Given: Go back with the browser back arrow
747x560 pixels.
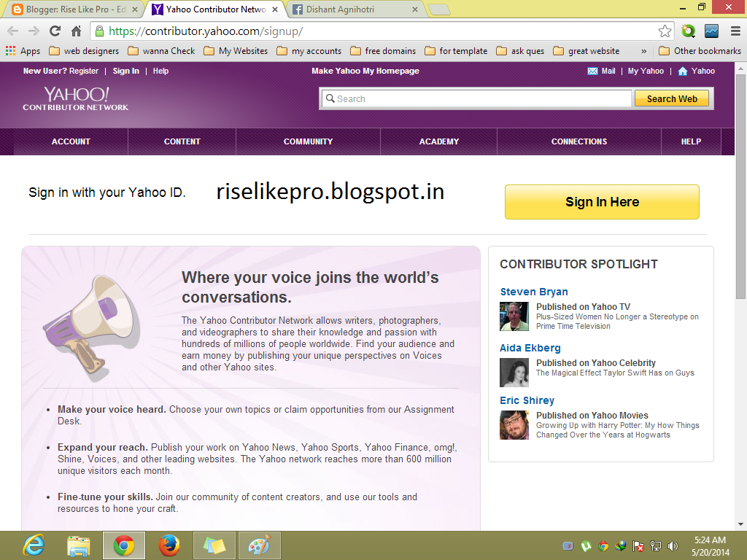Looking at the screenshot, I should pyautogui.click(x=13, y=31).
